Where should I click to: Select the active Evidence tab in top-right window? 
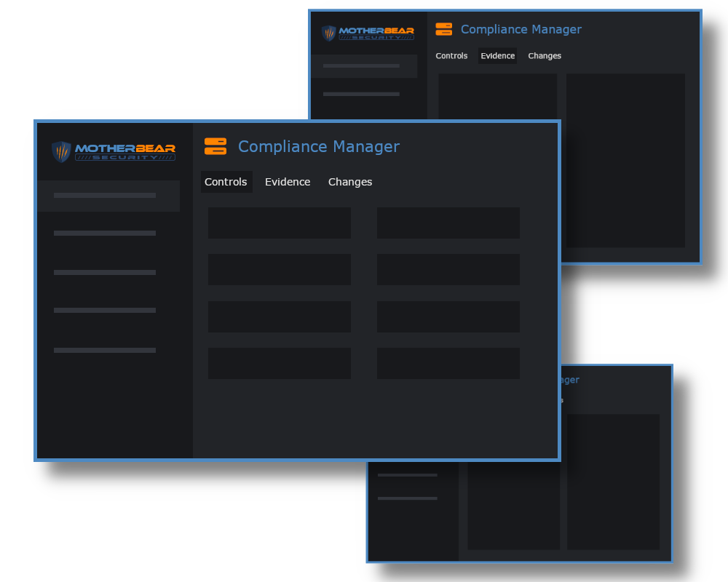tap(498, 56)
